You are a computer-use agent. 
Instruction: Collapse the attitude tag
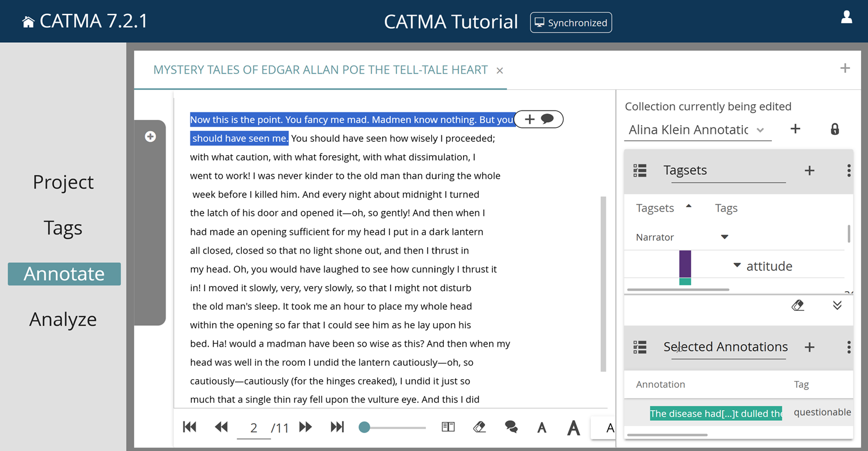(x=737, y=266)
